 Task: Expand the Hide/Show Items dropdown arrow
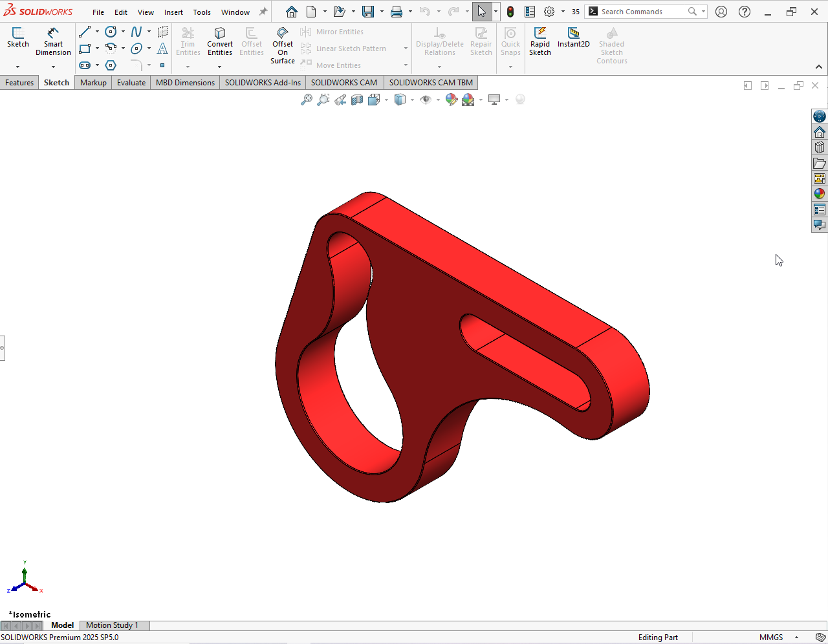pyautogui.click(x=438, y=100)
